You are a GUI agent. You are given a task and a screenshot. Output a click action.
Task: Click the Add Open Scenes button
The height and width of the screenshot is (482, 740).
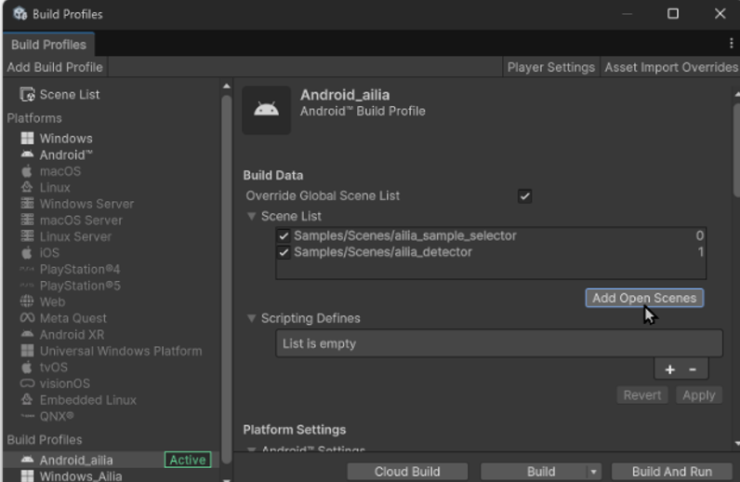tap(644, 298)
